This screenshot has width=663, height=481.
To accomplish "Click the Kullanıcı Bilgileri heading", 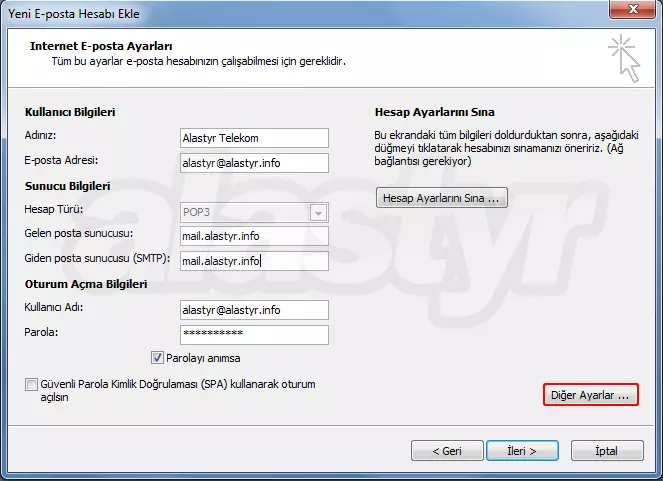I will [x=70, y=112].
